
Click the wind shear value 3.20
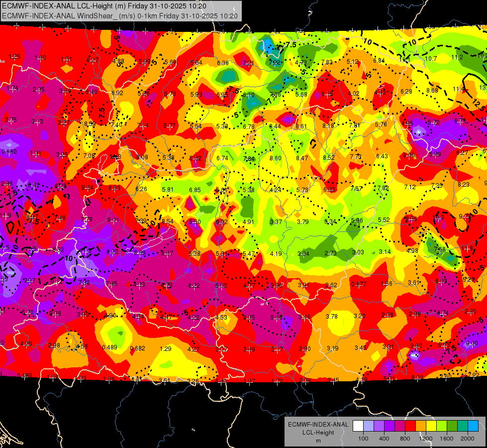(360, 316)
